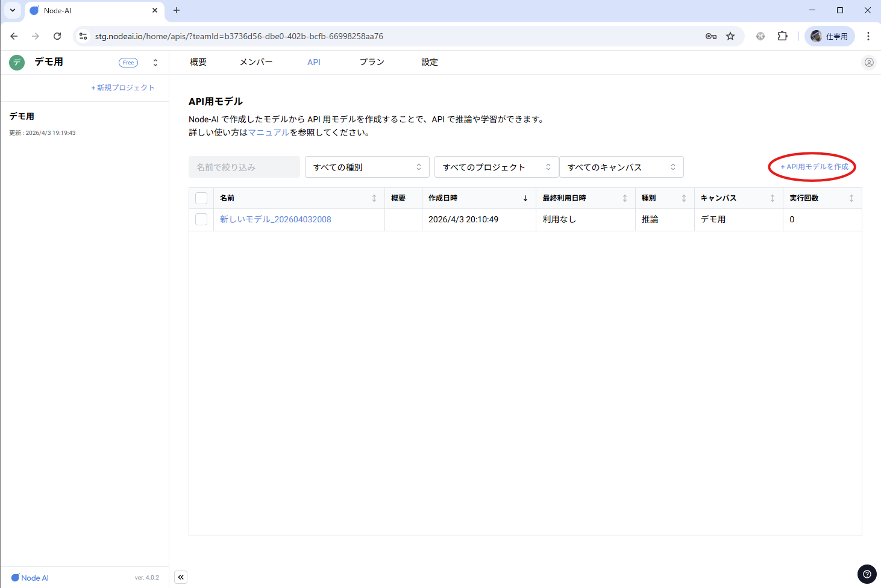This screenshot has width=881, height=588.
Task: Open the browser extensions puzzle icon
Action: point(782,36)
